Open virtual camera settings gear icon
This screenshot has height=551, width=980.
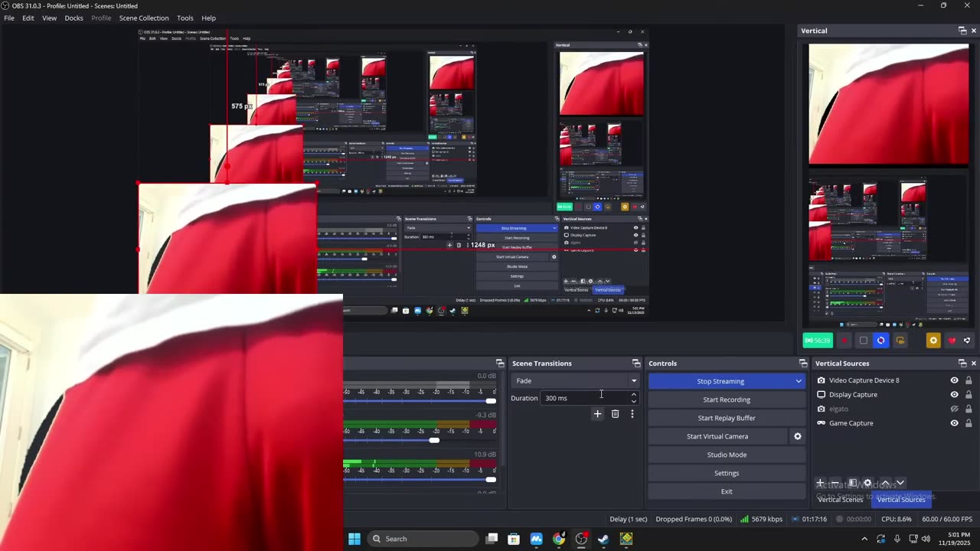(797, 436)
